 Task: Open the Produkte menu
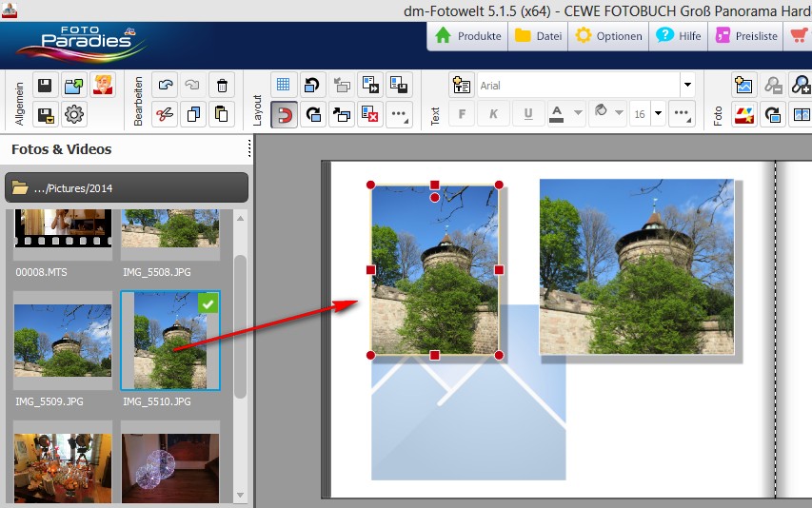pos(468,36)
